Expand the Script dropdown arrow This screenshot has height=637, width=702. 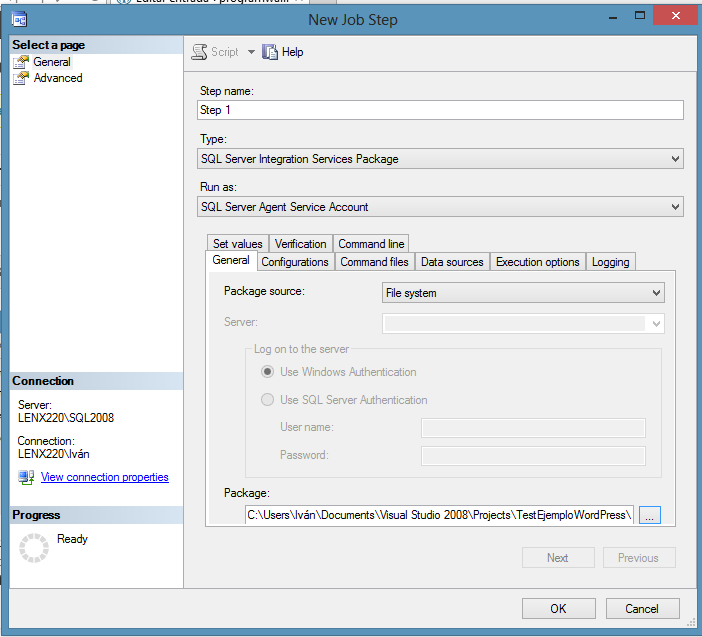point(251,52)
